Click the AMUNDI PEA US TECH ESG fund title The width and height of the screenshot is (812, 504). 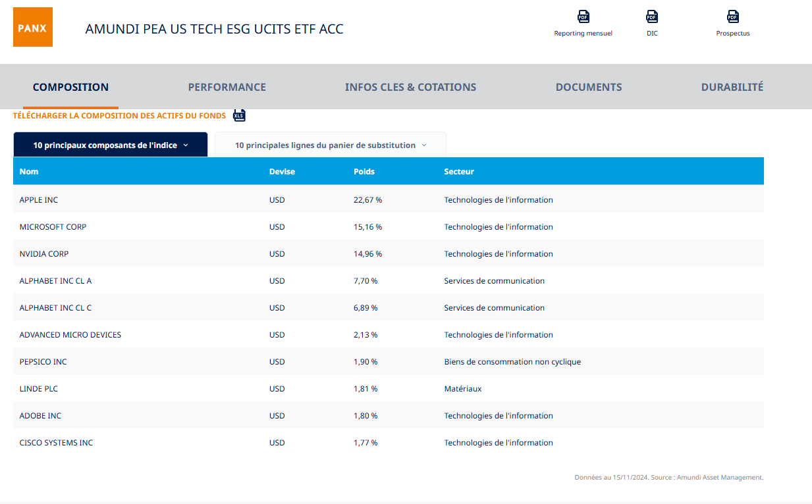click(214, 29)
